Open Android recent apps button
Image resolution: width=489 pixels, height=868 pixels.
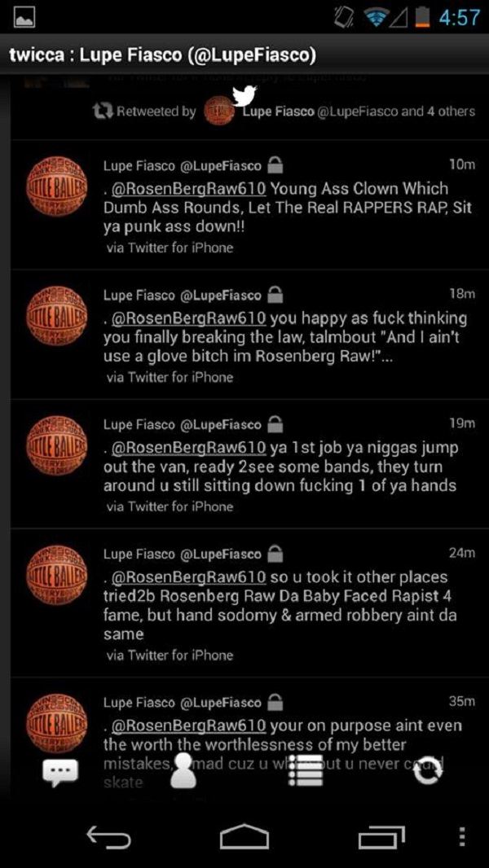(381, 838)
